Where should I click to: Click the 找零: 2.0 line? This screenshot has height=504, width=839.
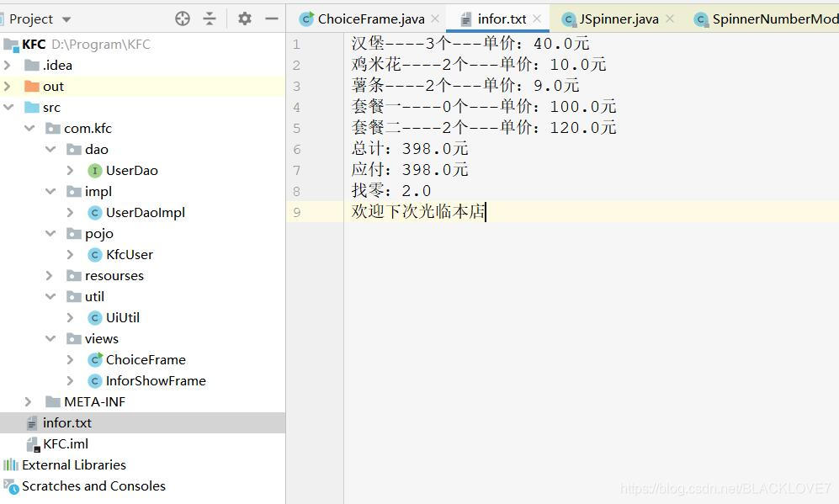tap(391, 190)
